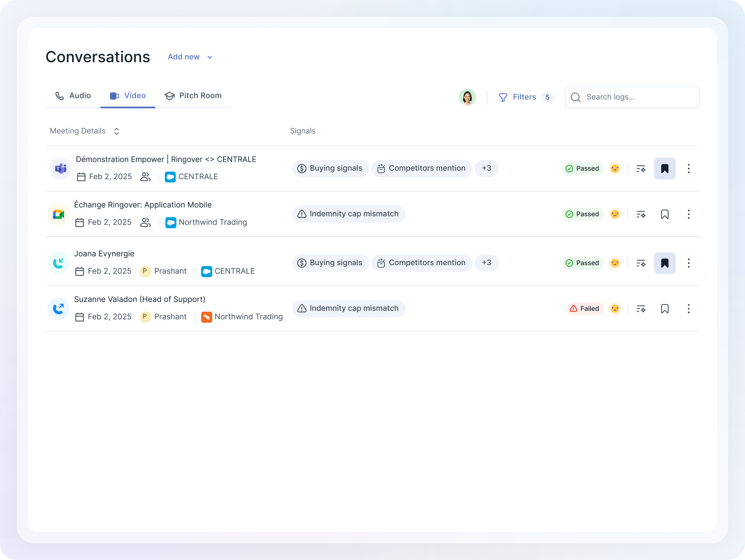
Task: Click Passed status in Joana Evynergie row
Action: pos(583,263)
